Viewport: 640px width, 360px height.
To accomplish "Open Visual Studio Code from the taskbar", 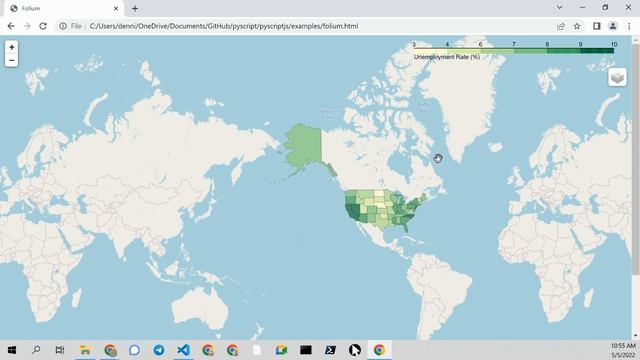I will coord(183,350).
